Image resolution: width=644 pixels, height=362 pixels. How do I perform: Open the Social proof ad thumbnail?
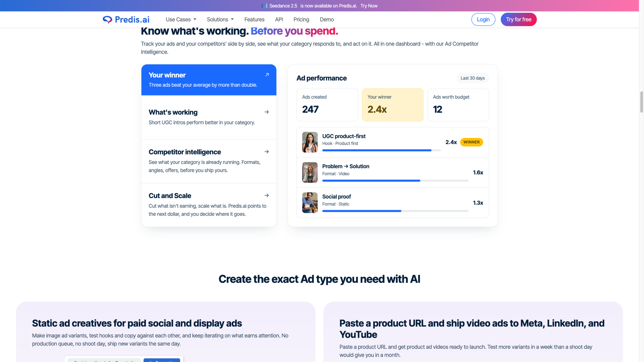pos(310,202)
